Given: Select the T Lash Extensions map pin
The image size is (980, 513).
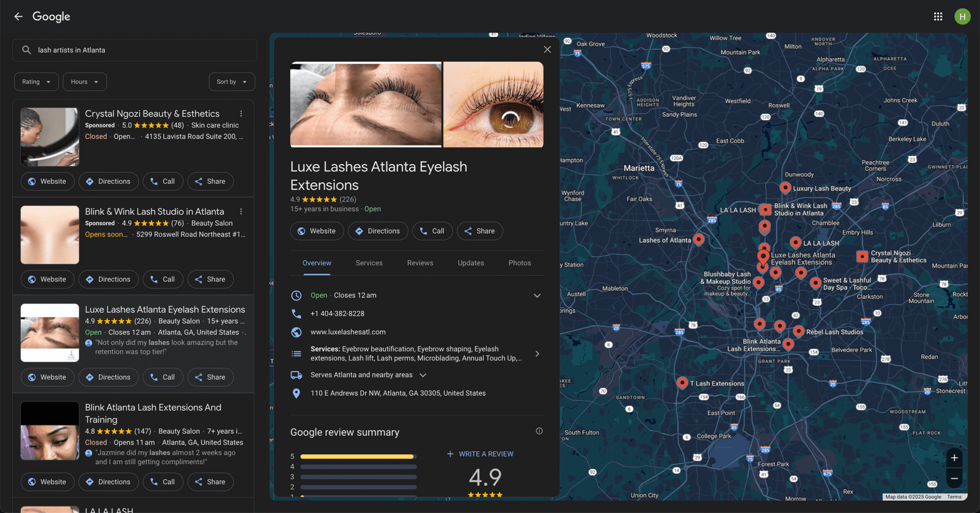Looking at the screenshot, I should (682, 383).
